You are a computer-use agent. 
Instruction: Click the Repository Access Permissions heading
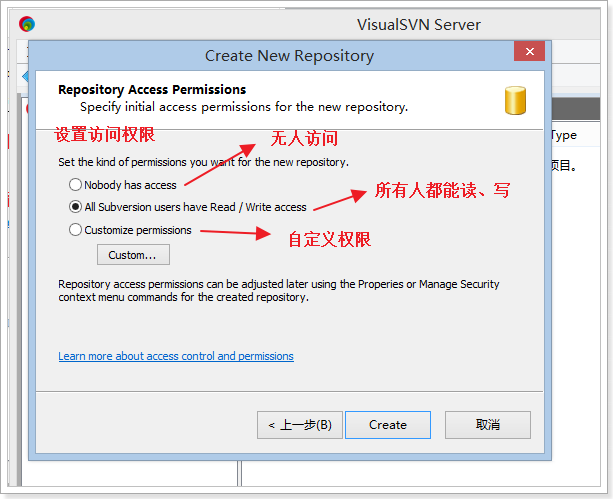(152, 90)
